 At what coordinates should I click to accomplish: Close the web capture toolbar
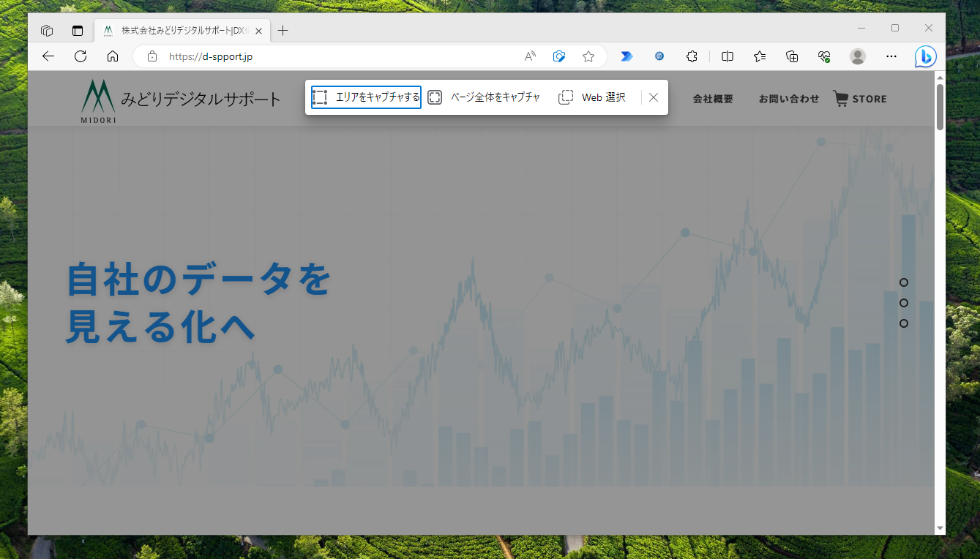coord(654,97)
